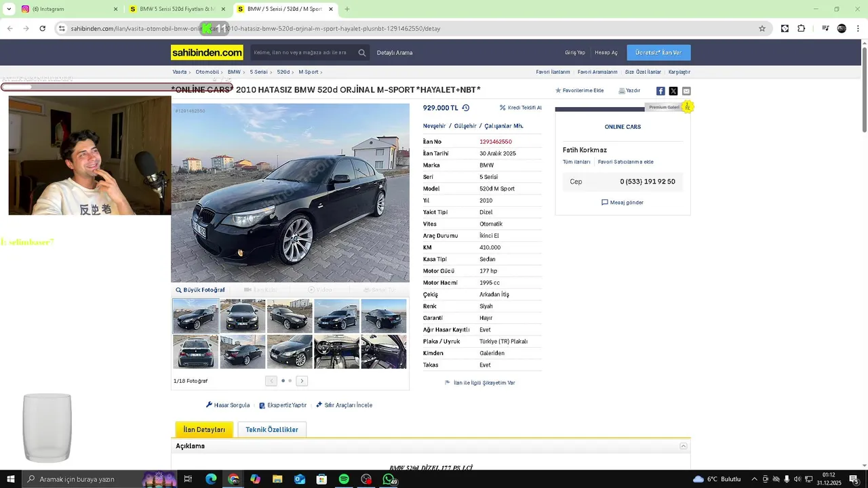Click the Nevşehir location link

[x=435, y=126]
